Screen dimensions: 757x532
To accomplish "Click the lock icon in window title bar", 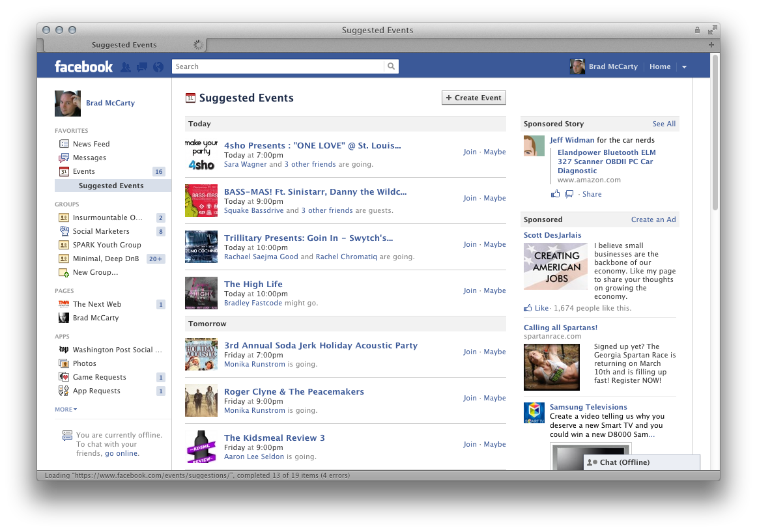I will 697,30.
